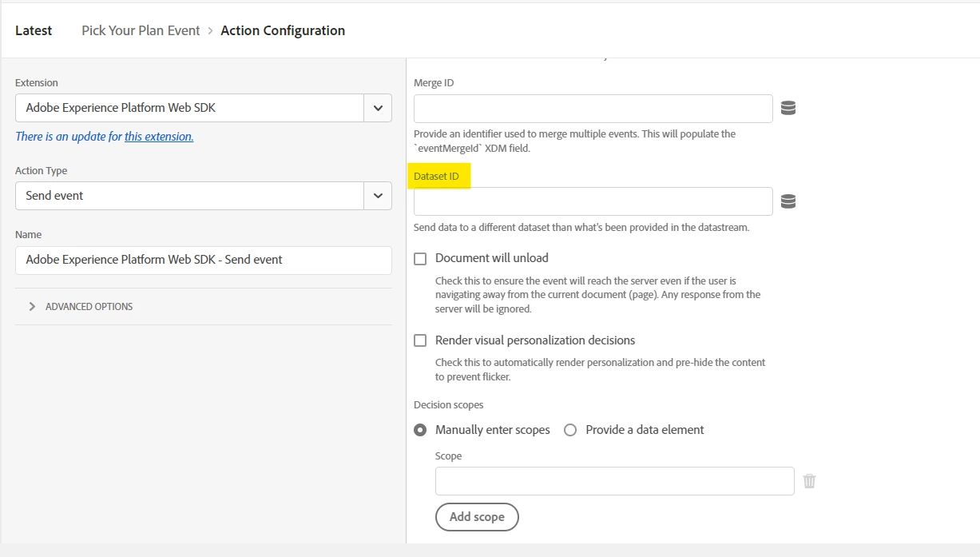The width and height of the screenshot is (980, 557).
Task: Click the Add scope button
Action: coord(477,517)
